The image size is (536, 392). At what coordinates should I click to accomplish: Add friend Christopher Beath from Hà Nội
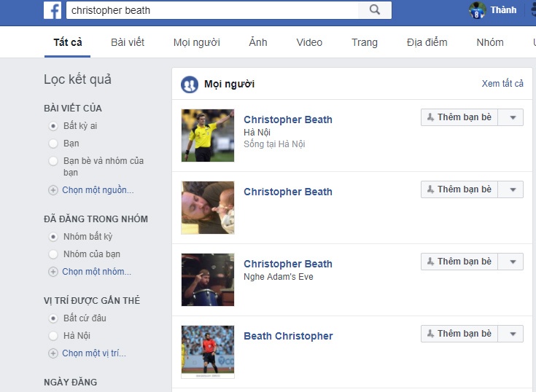459,117
